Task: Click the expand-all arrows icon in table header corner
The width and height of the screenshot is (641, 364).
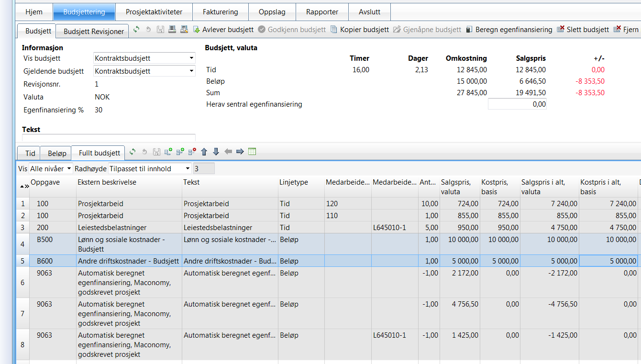Action: point(26,187)
